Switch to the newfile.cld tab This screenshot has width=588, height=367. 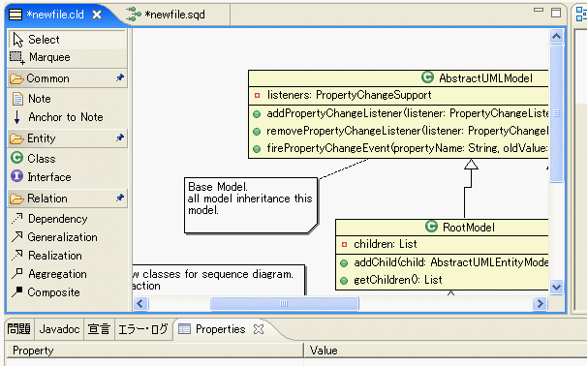click(x=55, y=15)
